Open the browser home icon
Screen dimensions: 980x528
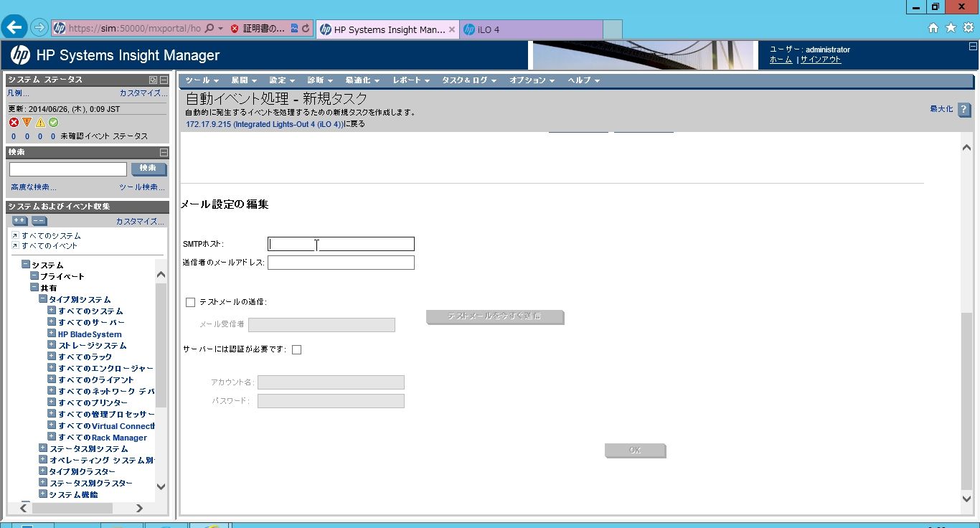click(933, 28)
